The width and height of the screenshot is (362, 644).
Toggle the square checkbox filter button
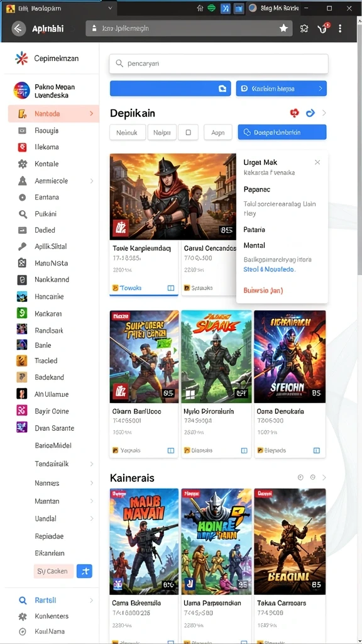pos(189,132)
